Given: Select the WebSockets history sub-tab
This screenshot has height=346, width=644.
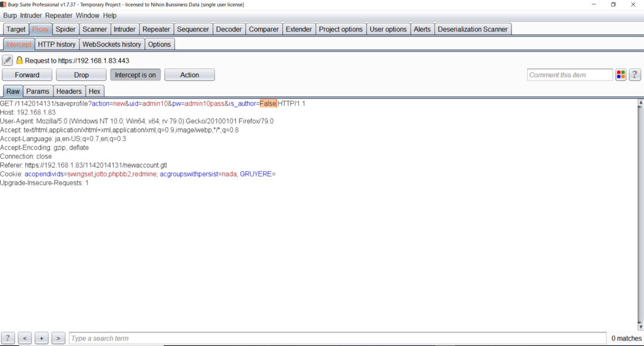Looking at the screenshot, I should (112, 44).
